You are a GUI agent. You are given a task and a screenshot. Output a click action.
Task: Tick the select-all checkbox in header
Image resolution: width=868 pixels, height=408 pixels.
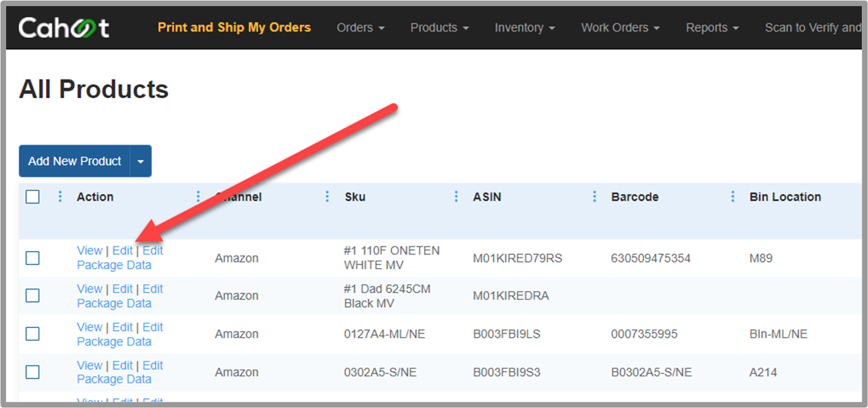[33, 197]
